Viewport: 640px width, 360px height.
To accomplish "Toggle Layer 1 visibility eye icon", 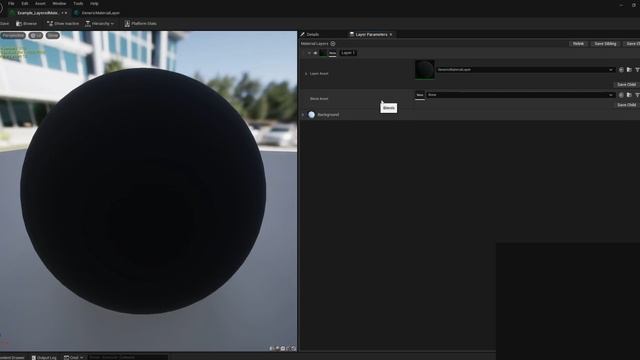I will 315,53.
